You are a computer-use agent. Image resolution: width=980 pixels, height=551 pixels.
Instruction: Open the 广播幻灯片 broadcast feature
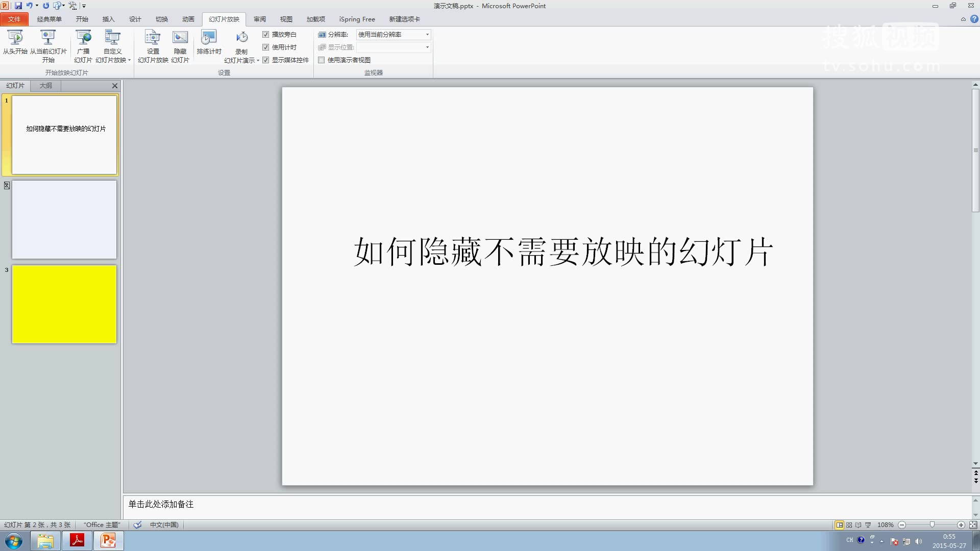pos(83,45)
